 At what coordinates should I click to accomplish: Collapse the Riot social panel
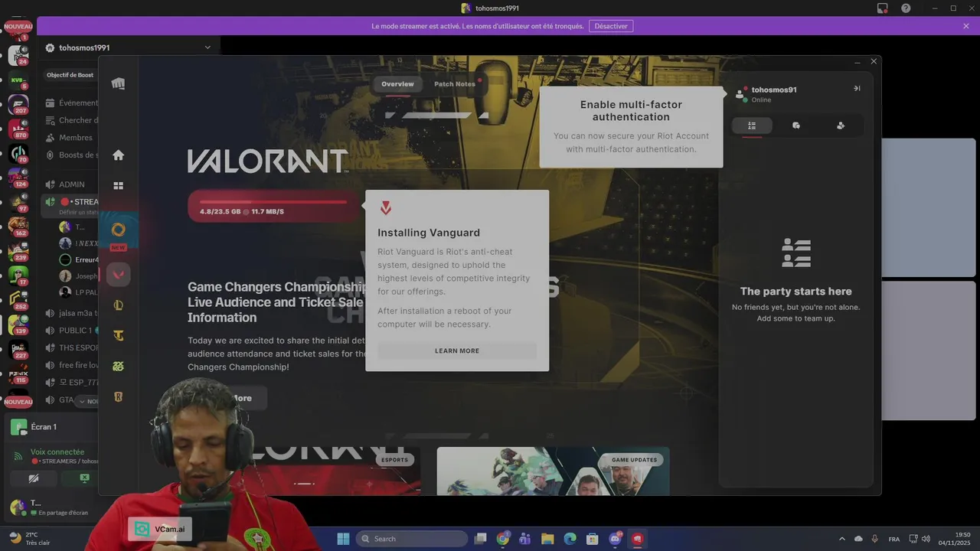point(857,88)
